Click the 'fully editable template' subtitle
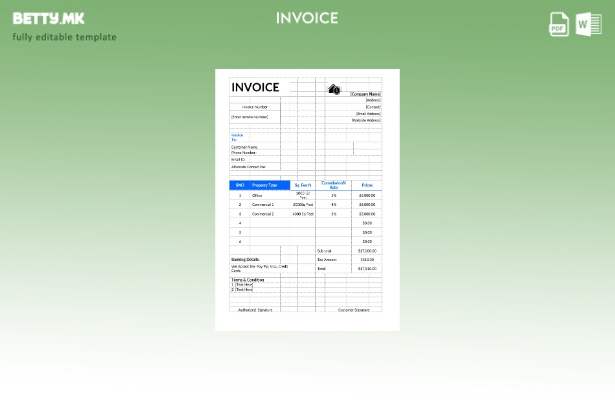 tap(64, 38)
